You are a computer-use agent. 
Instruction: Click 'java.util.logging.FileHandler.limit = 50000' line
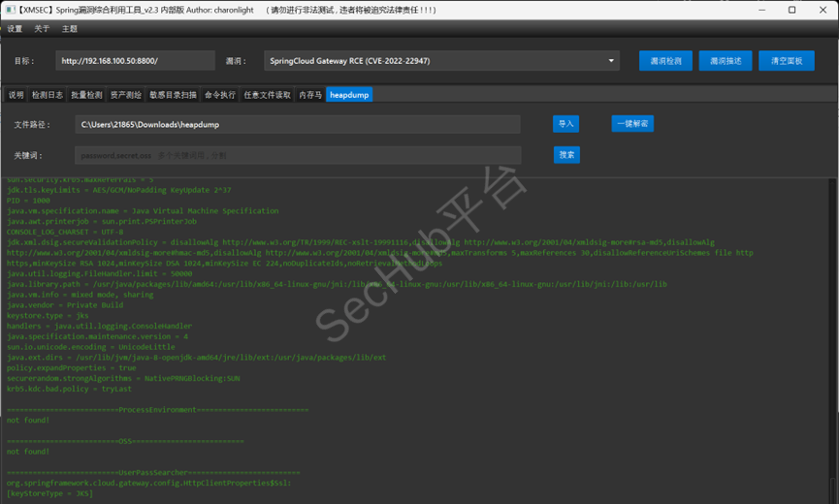click(99, 273)
